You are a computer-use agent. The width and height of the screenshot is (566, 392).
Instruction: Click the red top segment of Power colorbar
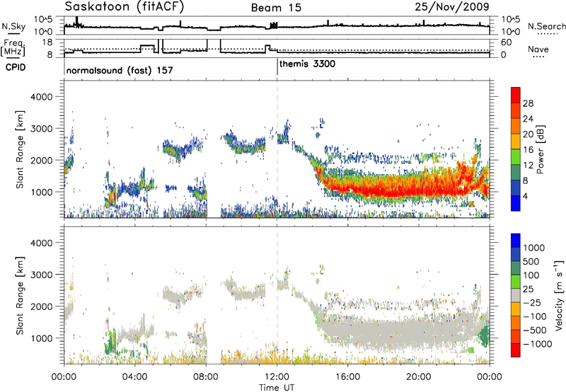[x=516, y=95]
